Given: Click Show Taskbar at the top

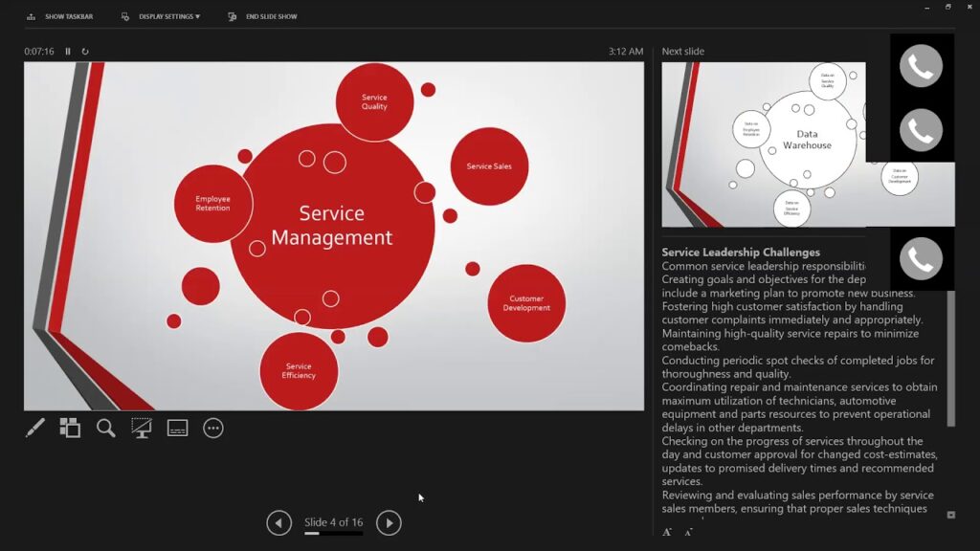Looking at the screenshot, I should [58, 16].
